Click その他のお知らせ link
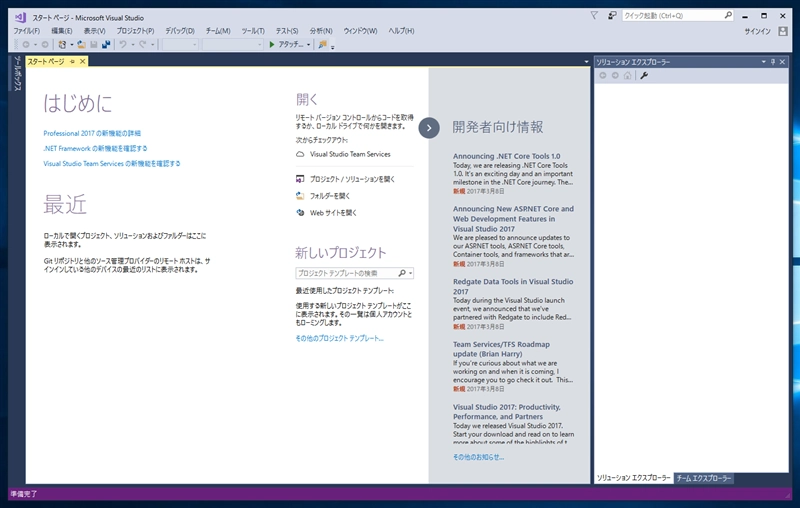800x508 pixels. 478,458
